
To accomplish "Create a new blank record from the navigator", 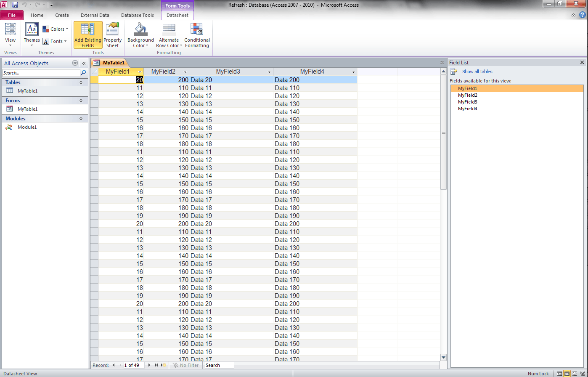I will coord(164,365).
